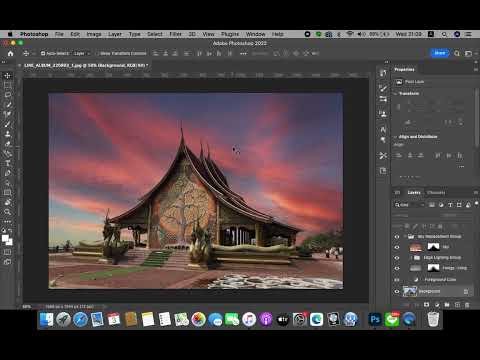Select the Brush tool
This screenshot has height=360, width=480.
pyautogui.click(x=7, y=124)
